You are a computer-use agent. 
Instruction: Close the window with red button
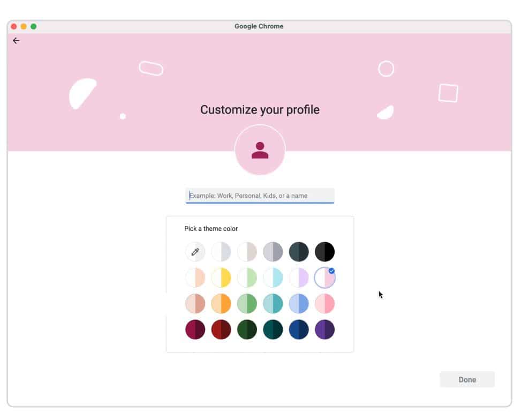click(x=13, y=27)
